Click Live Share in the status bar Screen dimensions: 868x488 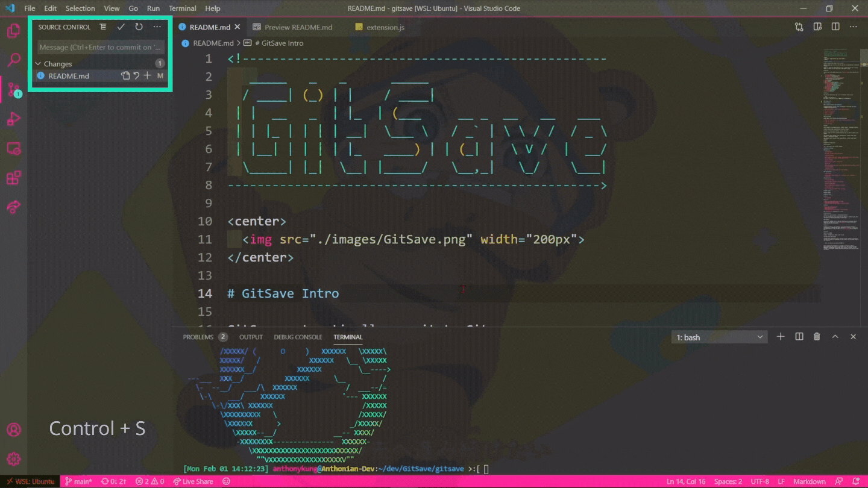[193, 481]
